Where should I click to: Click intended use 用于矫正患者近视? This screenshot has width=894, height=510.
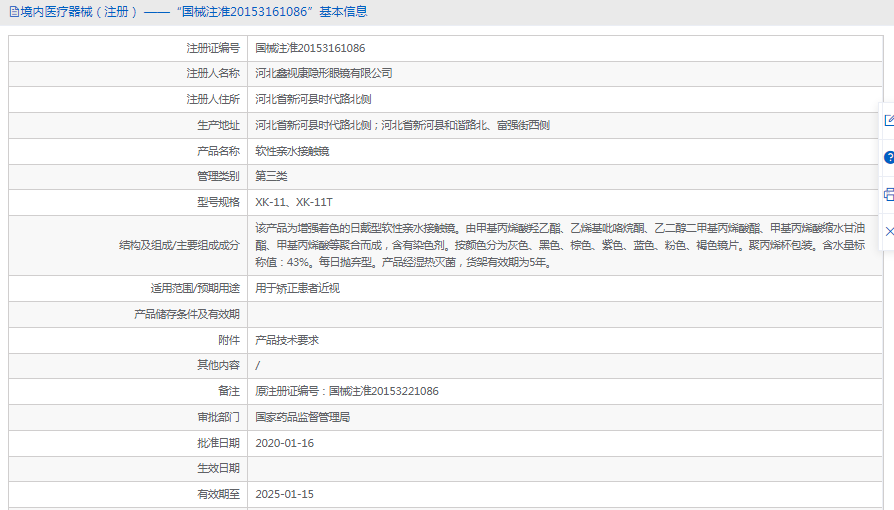(x=297, y=288)
